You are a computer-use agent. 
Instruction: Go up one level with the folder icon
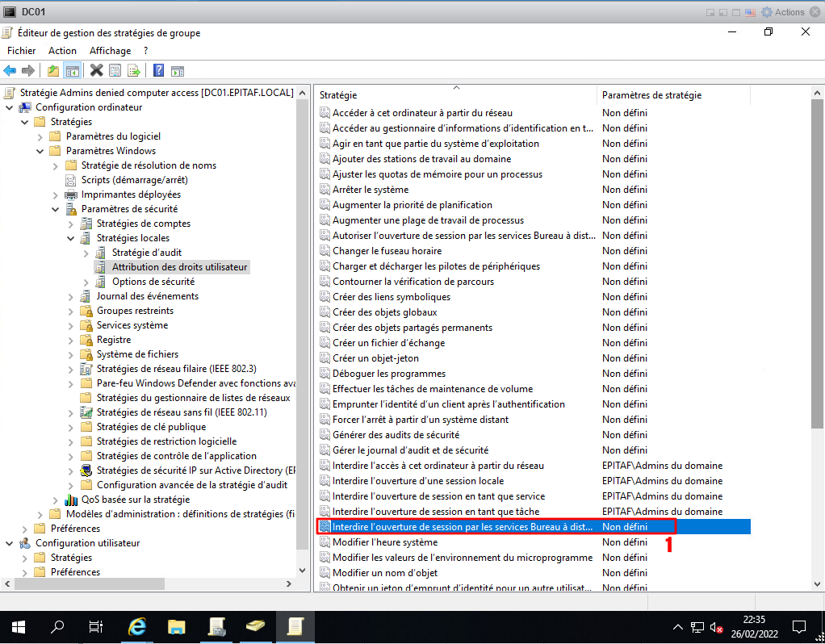click(53, 70)
